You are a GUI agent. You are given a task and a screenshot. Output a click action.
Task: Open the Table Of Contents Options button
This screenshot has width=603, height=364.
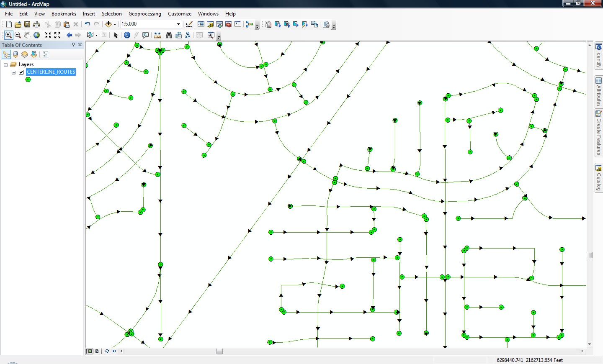[46, 54]
